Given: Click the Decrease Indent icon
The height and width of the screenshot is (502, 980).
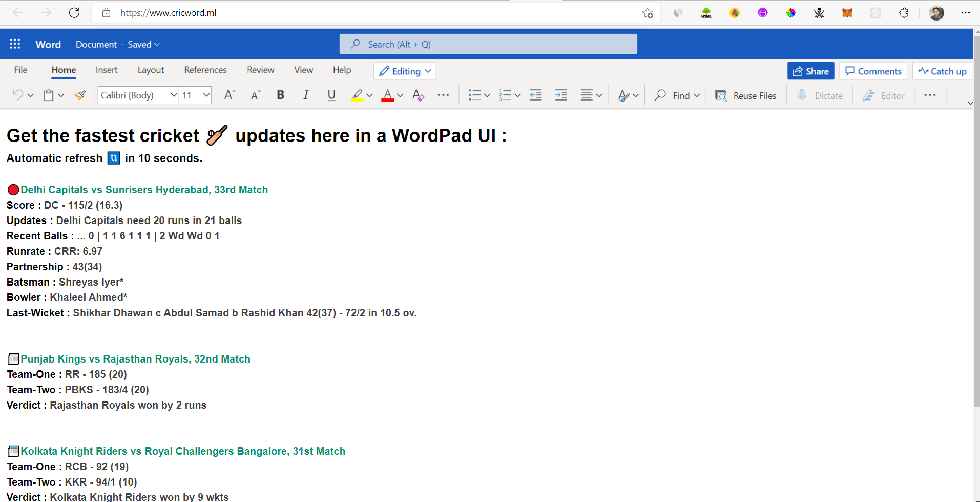Looking at the screenshot, I should (536, 95).
